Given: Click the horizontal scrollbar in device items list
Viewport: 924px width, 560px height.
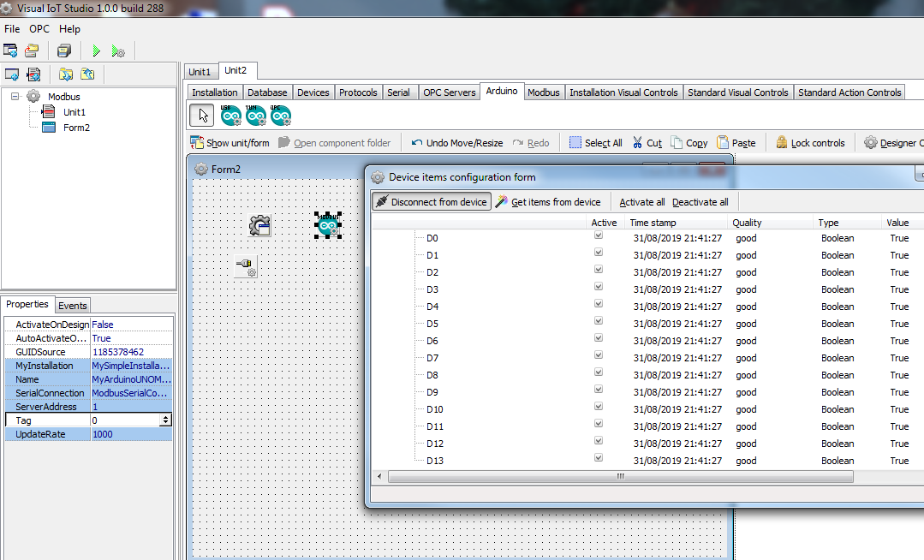Looking at the screenshot, I should point(621,476).
